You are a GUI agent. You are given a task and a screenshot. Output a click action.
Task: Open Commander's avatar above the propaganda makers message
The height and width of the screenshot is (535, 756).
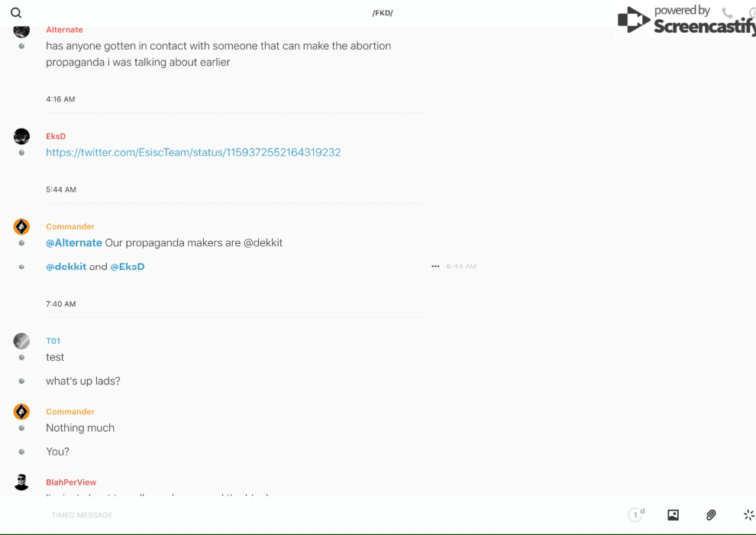pyautogui.click(x=21, y=227)
